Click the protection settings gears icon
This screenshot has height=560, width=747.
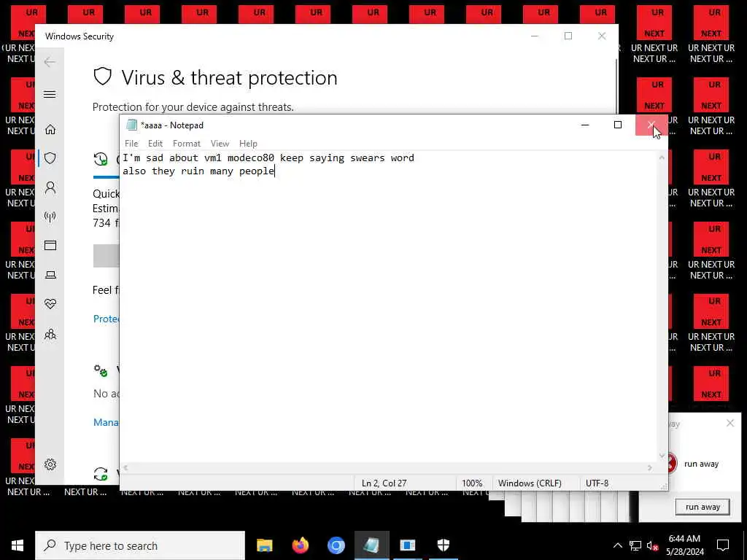[x=101, y=370]
